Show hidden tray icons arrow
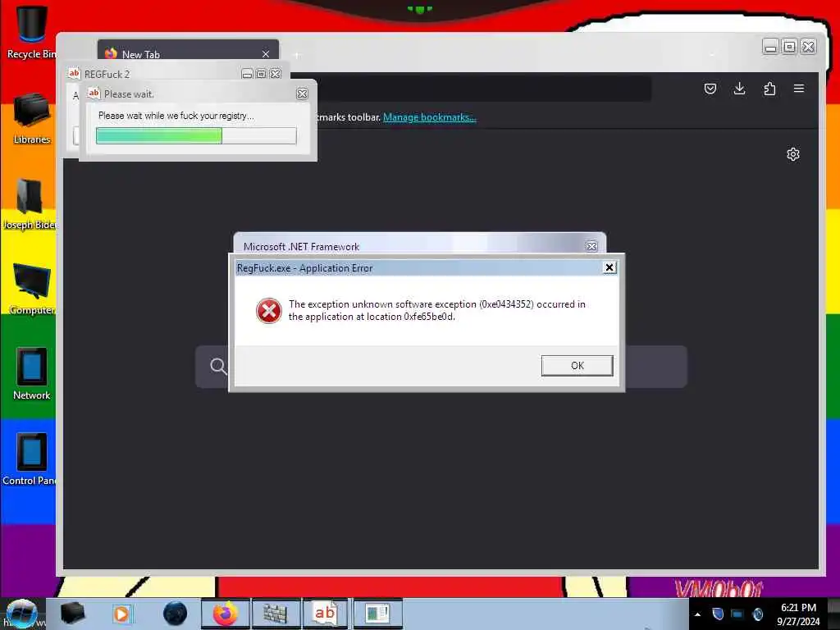This screenshot has height=630, width=840. tap(697, 614)
